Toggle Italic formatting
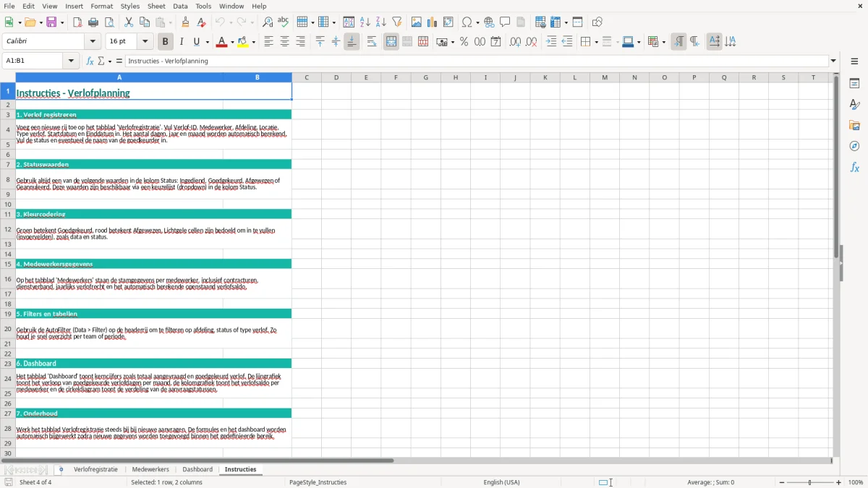Image resolution: width=868 pixels, height=488 pixels. click(181, 42)
